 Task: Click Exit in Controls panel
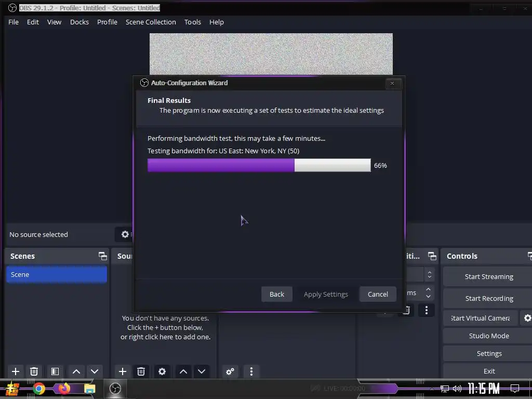[x=489, y=371]
